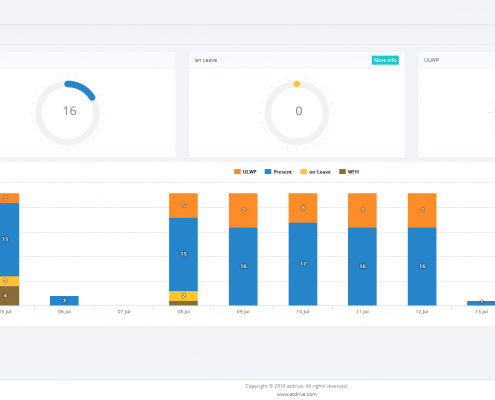Click the "13 Jul" axis label

pyautogui.click(x=482, y=312)
